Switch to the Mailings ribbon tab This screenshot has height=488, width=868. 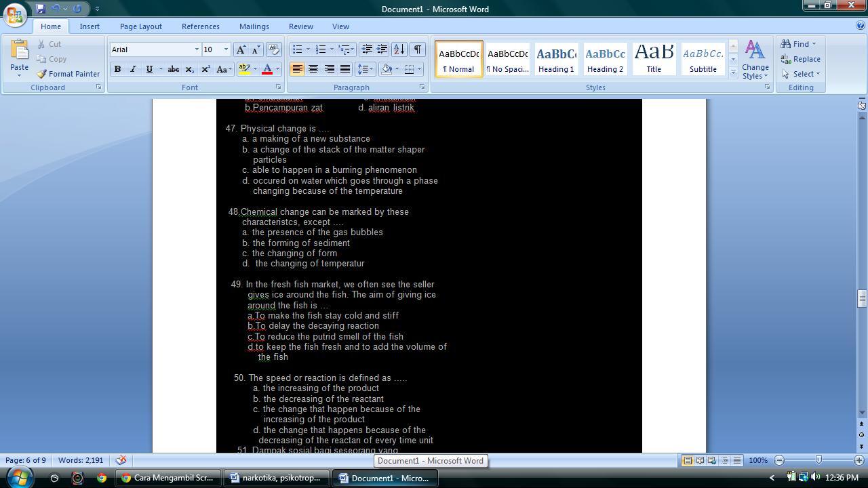pos(254,26)
